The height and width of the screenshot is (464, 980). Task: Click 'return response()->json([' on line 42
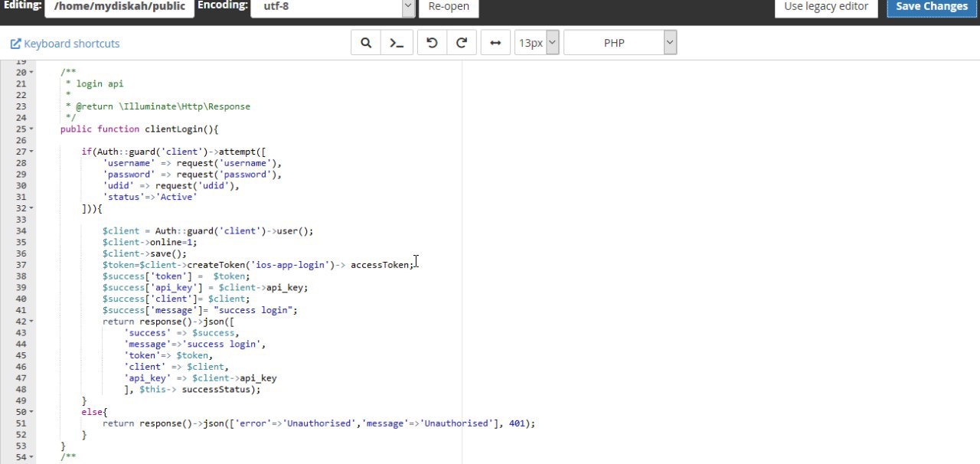point(168,322)
